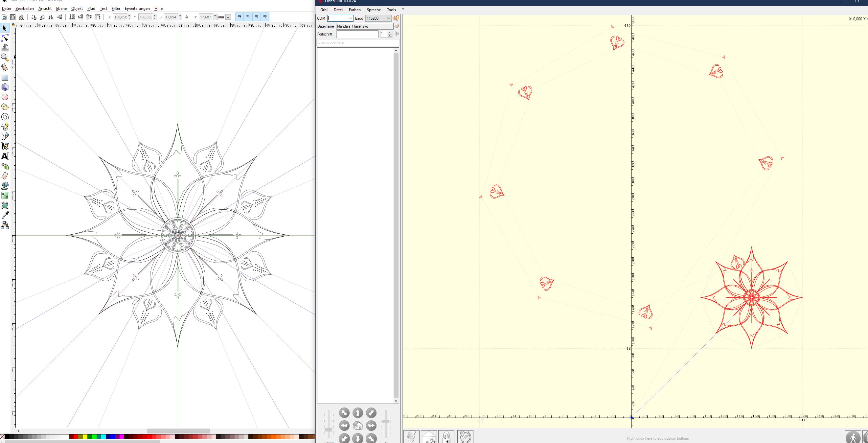Jog laser up with arrow button

(357, 413)
